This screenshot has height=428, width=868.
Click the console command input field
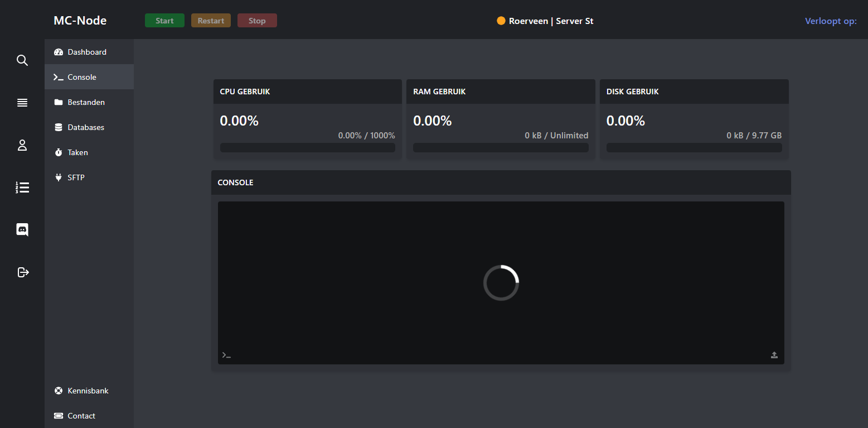click(496, 355)
